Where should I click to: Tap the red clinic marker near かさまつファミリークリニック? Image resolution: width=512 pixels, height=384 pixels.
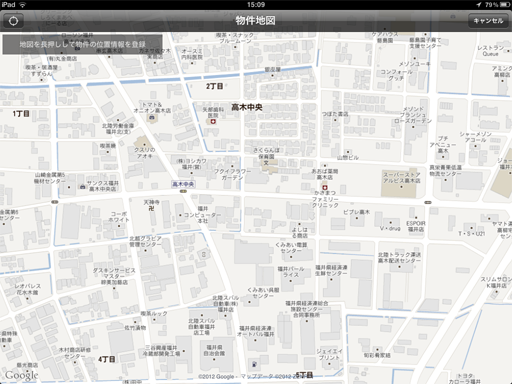point(325,188)
